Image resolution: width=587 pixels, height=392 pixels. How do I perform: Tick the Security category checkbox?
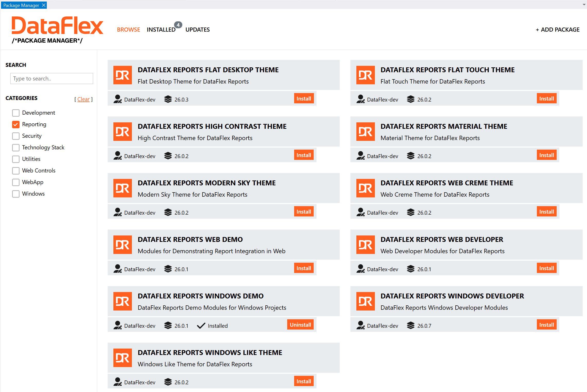[x=16, y=136]
